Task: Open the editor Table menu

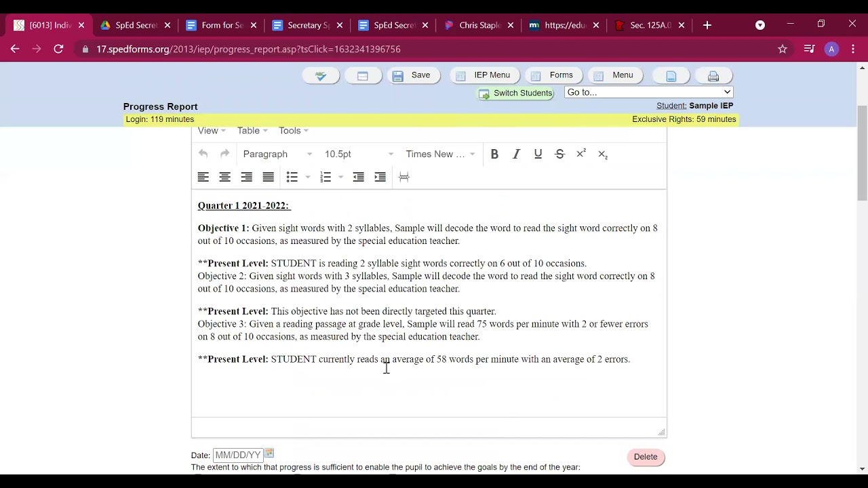Action: pos(252,131)
